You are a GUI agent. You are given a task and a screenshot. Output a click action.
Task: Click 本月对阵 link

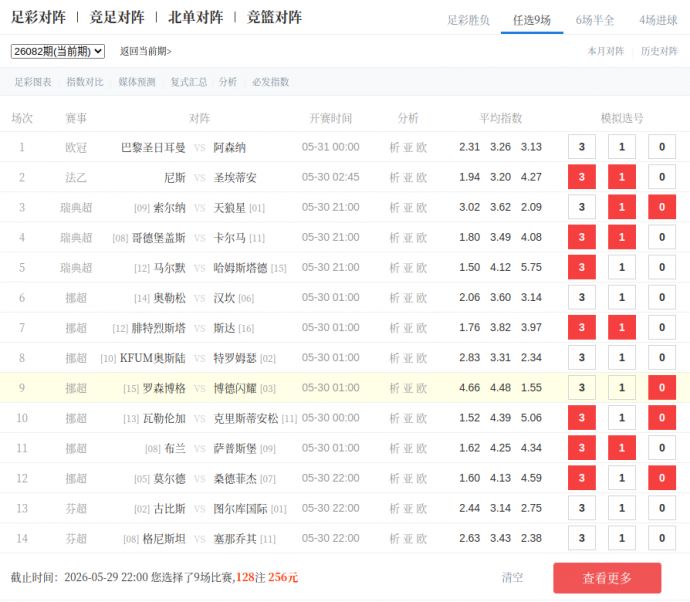pyautogui.click(x=606, y=51)
